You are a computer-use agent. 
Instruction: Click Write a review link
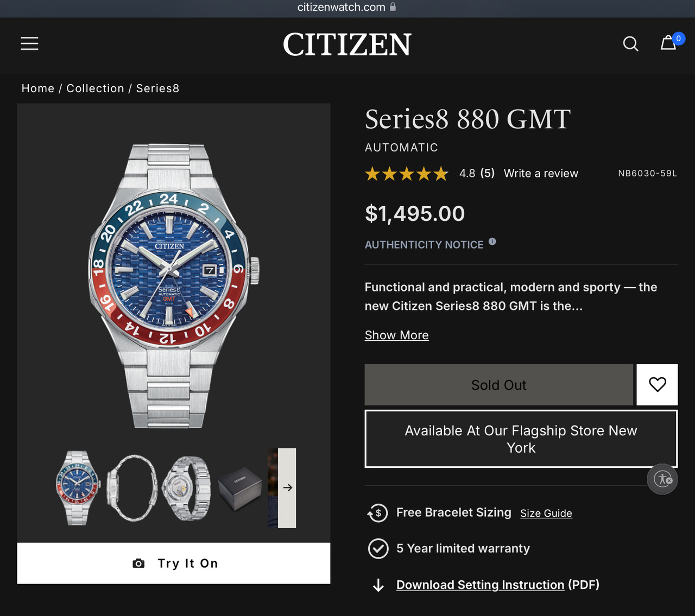point(541,173)
